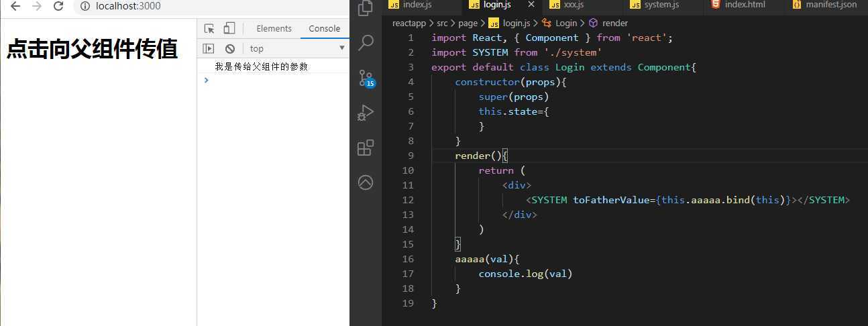Switch to the Elements tab in DevTools
868x326 pixels.
click(x=274, y=28)
